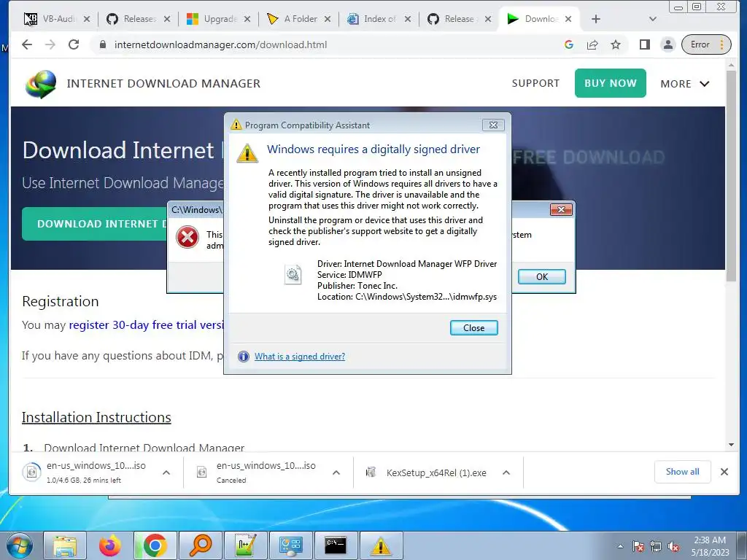The image size is (747, 560).
Task: Click the Error update button in Chrome
Action: click(706, 44)
